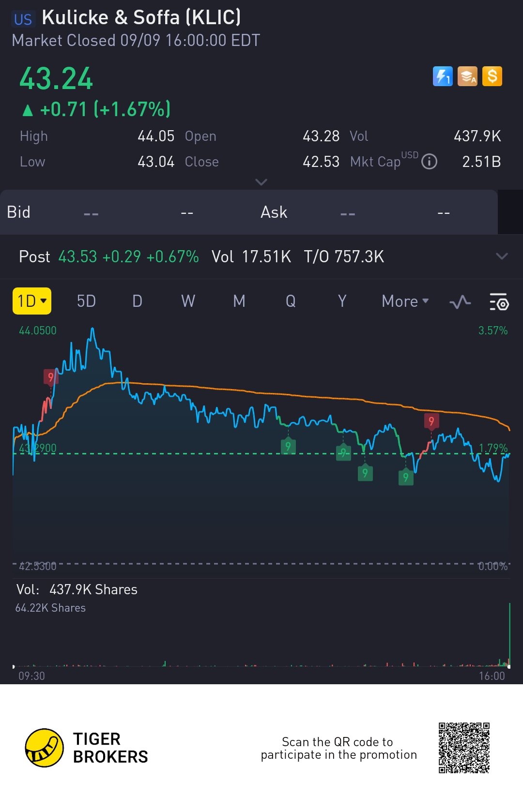Tap the yellow dollar sign badge icon
The width and height of the screenshot is (523, 812).
pos(492,76)
